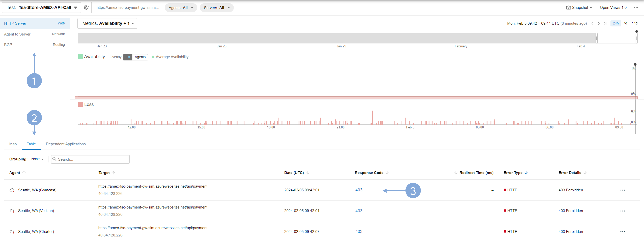Screen dimensions: 644x244
Task: Click the 403 response code for Comcast
Action: point(359,190)
